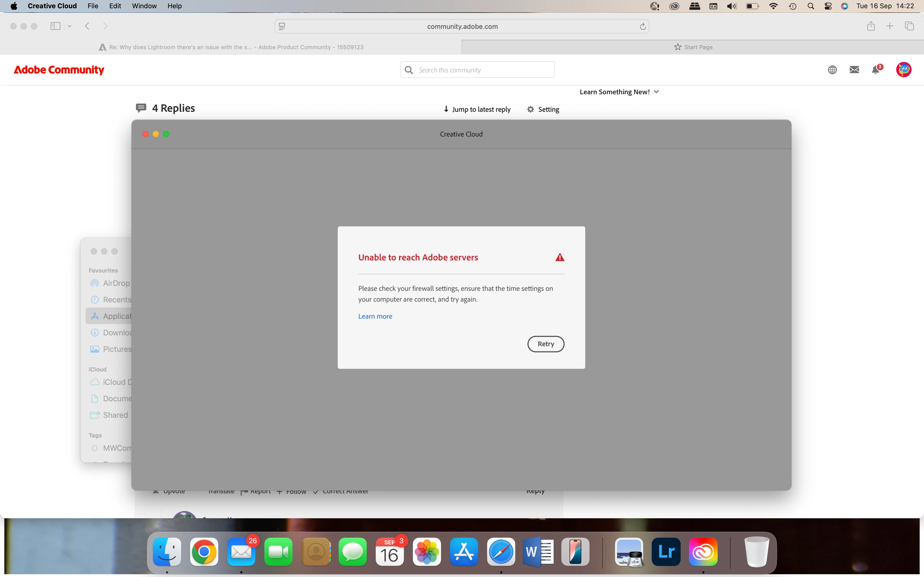Launch Lightroom from the dock
The image size is (924, 577).
tap(666, 552)
